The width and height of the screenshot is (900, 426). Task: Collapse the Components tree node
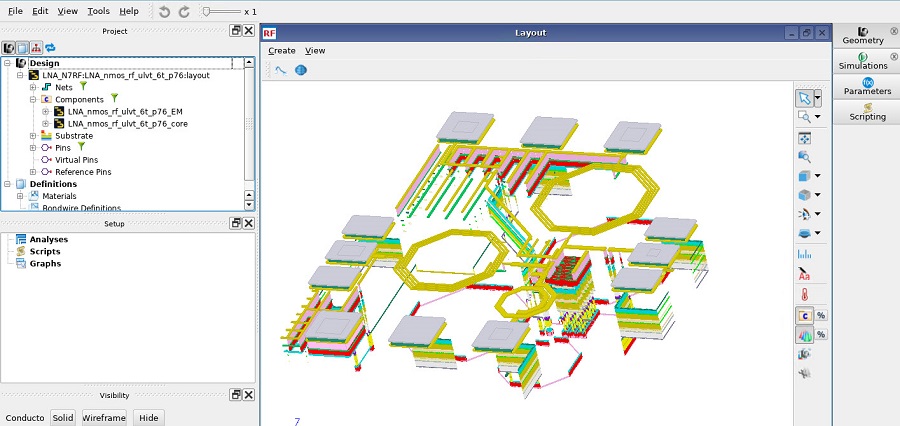coord(33,100)
